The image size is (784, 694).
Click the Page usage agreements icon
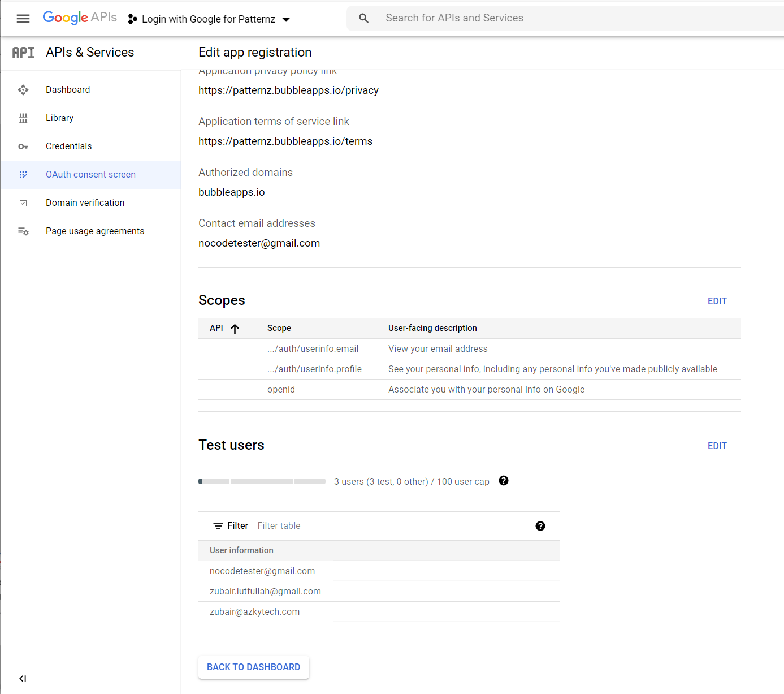click(x=23, y=231)
